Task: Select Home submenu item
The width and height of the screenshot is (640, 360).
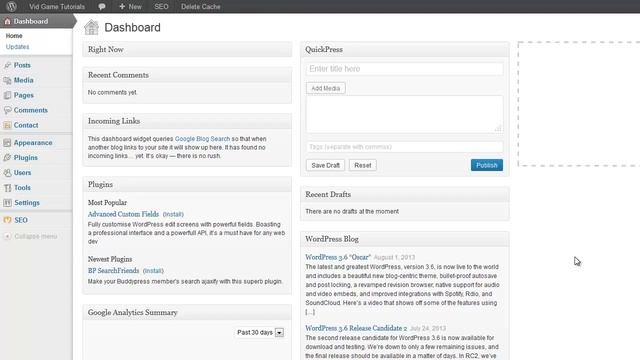Action: click(x=14, y=36)
